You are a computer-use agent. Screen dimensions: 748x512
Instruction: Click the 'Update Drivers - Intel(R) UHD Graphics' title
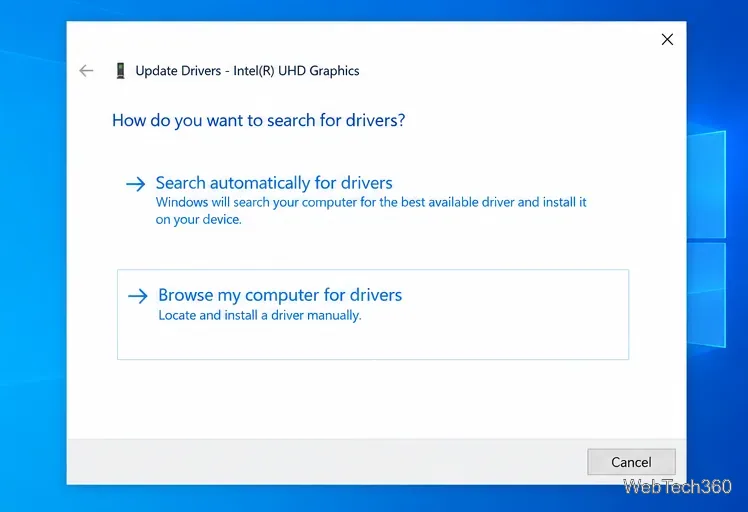(x=247, y=71)
